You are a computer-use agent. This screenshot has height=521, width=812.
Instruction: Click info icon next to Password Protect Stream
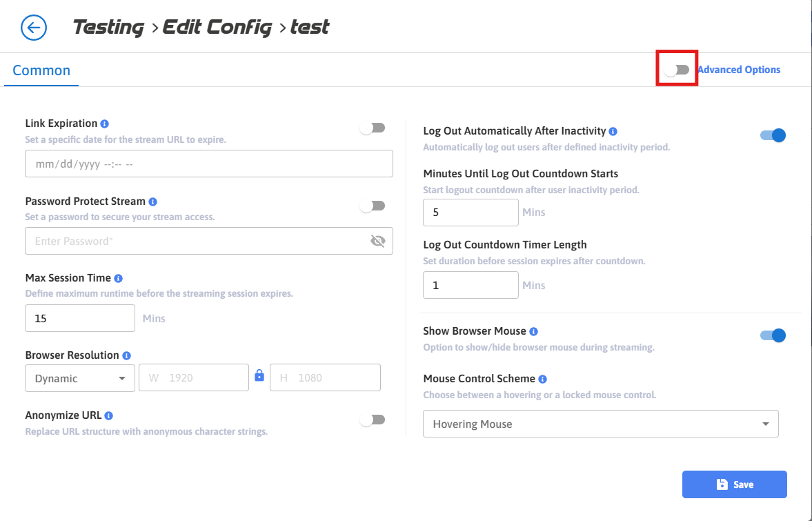pos(153,202)
